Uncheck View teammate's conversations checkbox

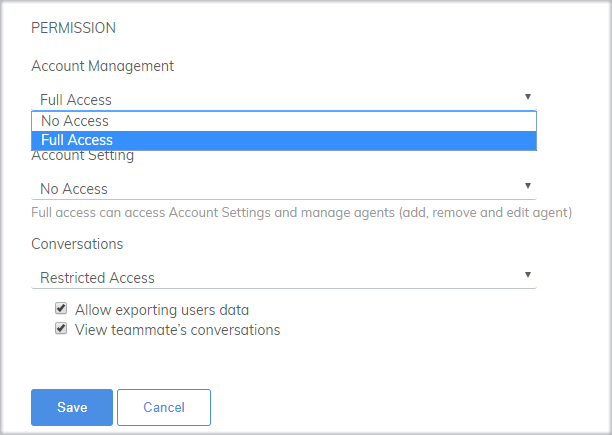pos(61,328)
